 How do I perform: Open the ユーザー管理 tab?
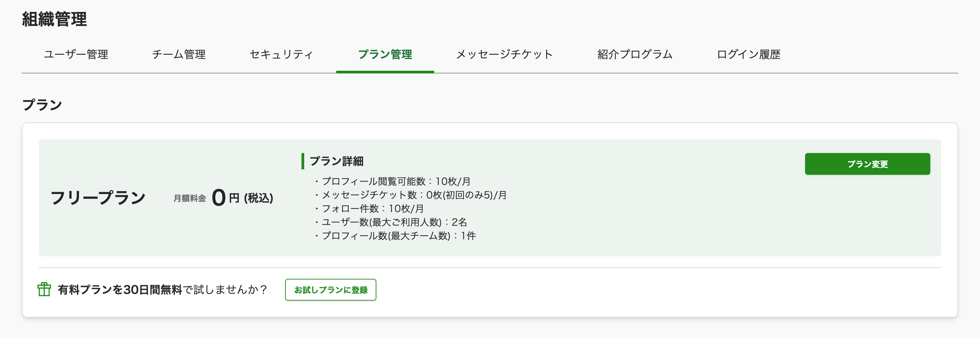coord(76,54)
